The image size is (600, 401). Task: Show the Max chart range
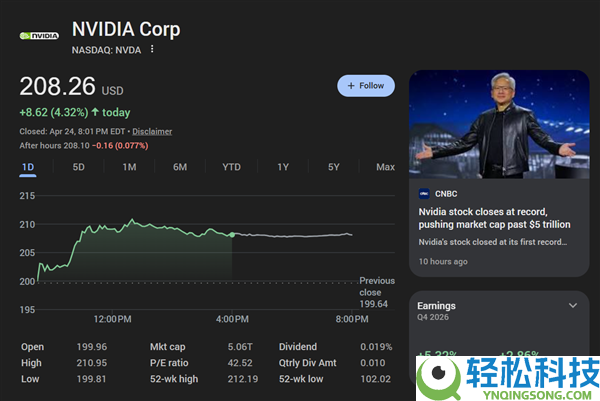pyautogui.click(x=385, y=167)
